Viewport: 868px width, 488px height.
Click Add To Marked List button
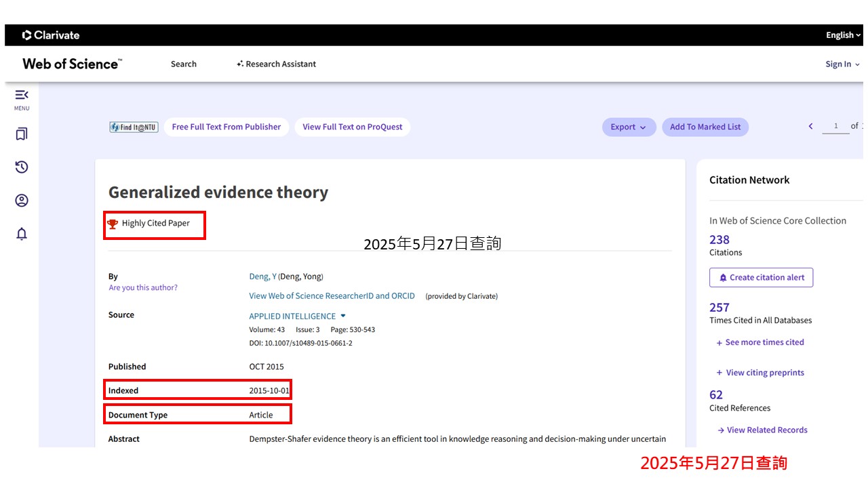705,127
